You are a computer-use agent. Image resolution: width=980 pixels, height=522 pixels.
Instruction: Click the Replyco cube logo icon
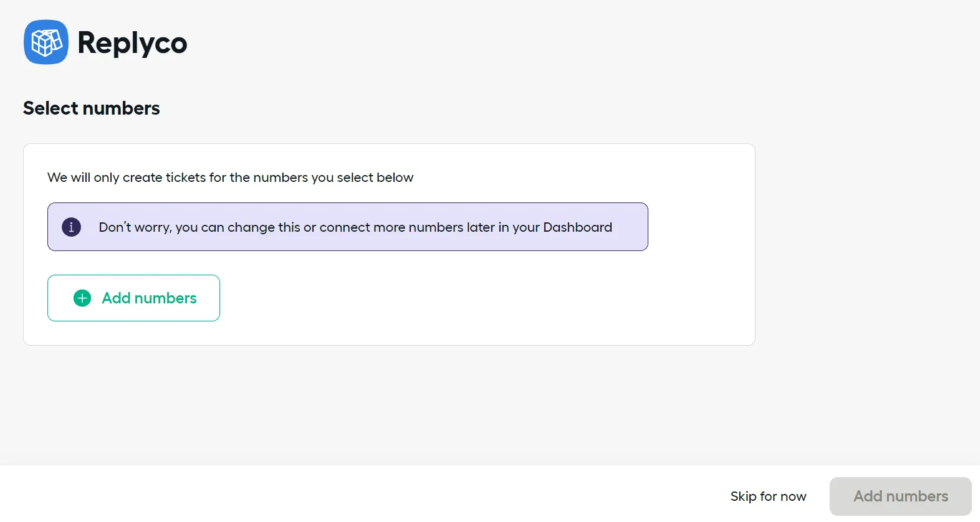[46, 42]
